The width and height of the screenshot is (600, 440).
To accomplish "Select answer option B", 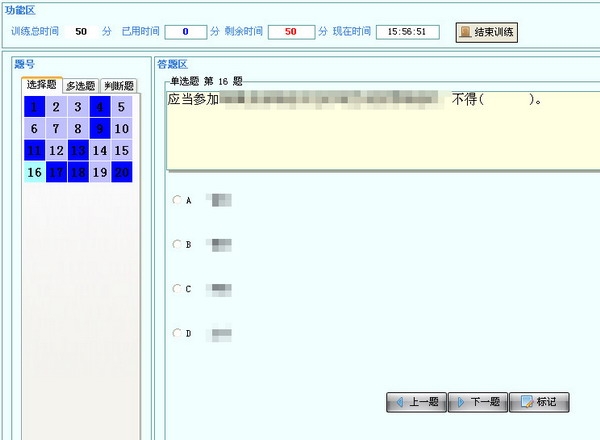I will pos(177,244).
